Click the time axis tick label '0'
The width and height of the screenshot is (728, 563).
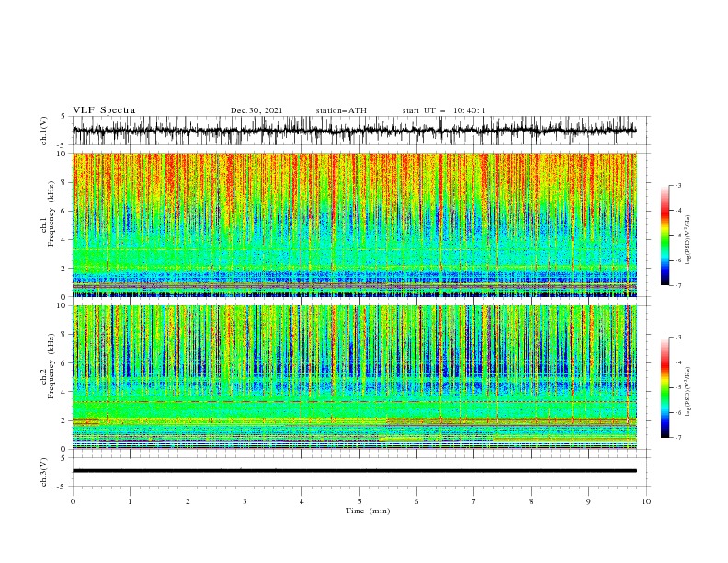pyautogui.click(x=73, y=501)
